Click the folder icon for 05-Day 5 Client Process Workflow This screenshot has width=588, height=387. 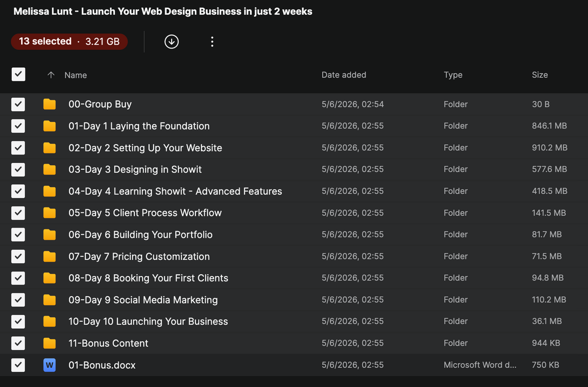coord(49,213)
